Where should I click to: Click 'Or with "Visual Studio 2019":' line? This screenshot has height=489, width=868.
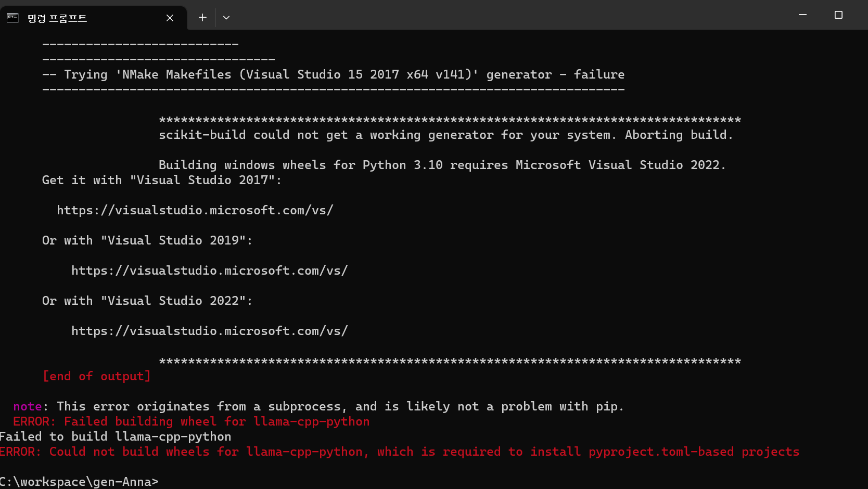point(147,240)
